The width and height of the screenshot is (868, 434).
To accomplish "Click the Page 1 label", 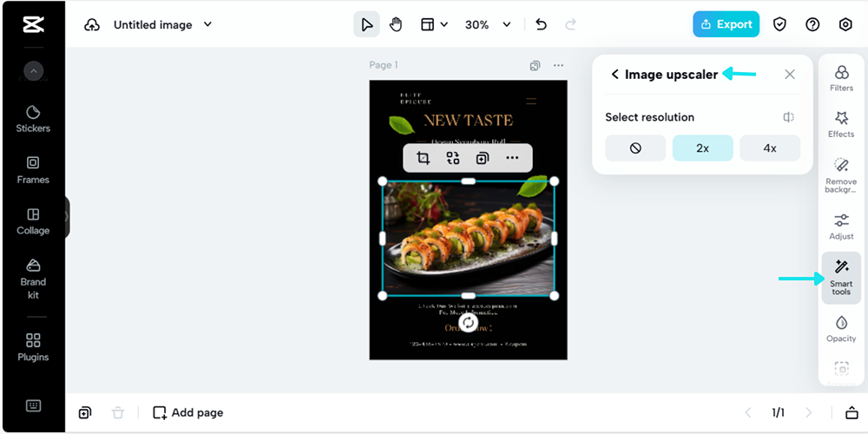I will click(x=384, y=65).
